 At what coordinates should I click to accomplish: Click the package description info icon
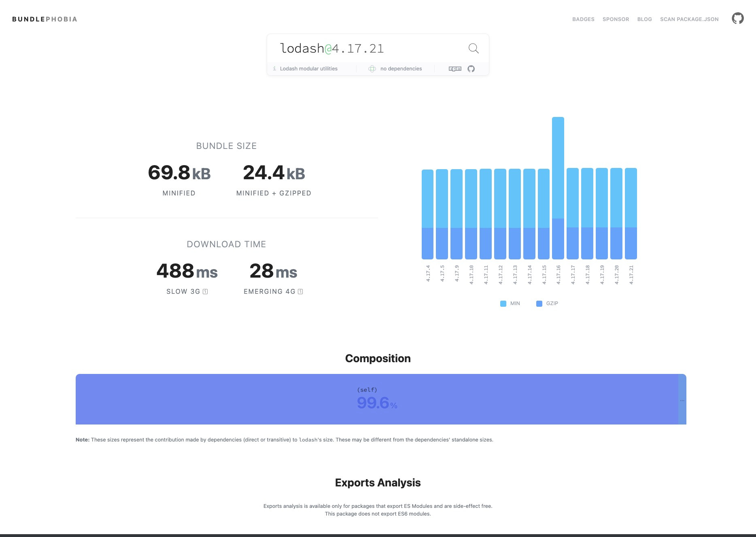[274, 69]
